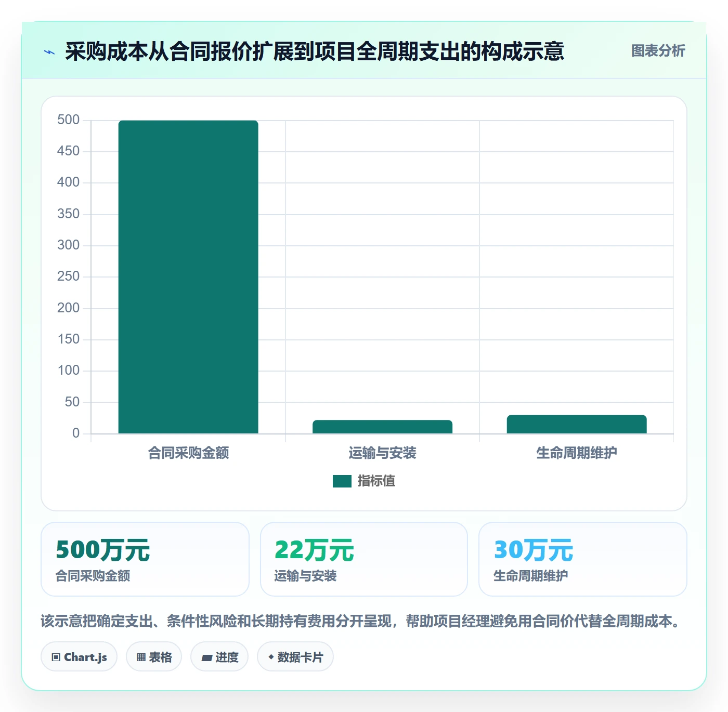Click the grid icon in 表格 chip

tap(141, 657)
